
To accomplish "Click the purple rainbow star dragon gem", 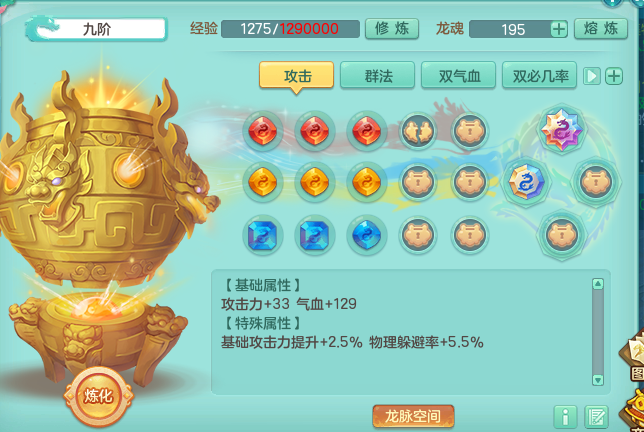I will (561, 130).
